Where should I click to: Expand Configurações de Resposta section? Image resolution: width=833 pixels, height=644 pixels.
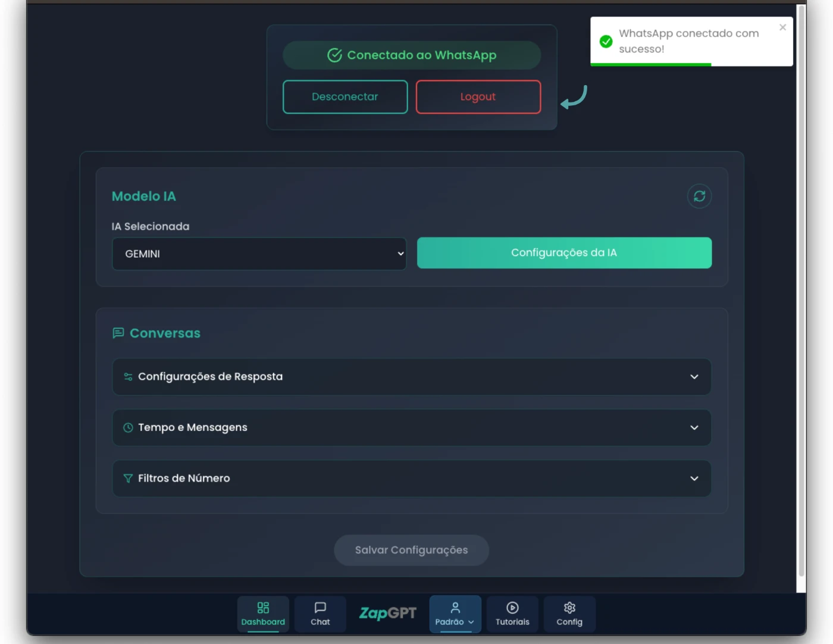coord(411,377)
